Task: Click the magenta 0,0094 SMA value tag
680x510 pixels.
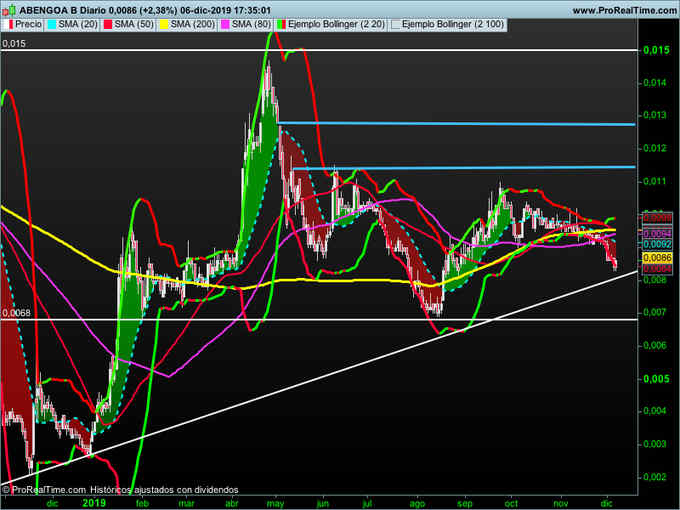Action: tap(657, 234)
